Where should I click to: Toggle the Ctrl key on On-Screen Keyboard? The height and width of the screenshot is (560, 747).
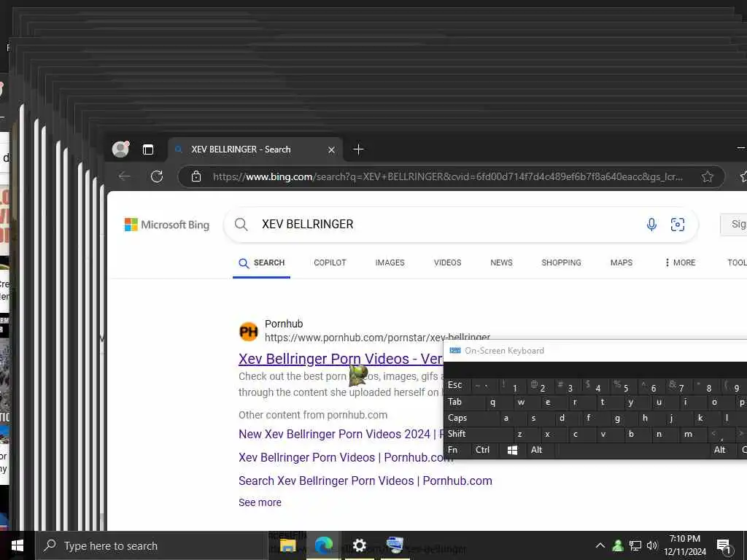tap(485, 450)
